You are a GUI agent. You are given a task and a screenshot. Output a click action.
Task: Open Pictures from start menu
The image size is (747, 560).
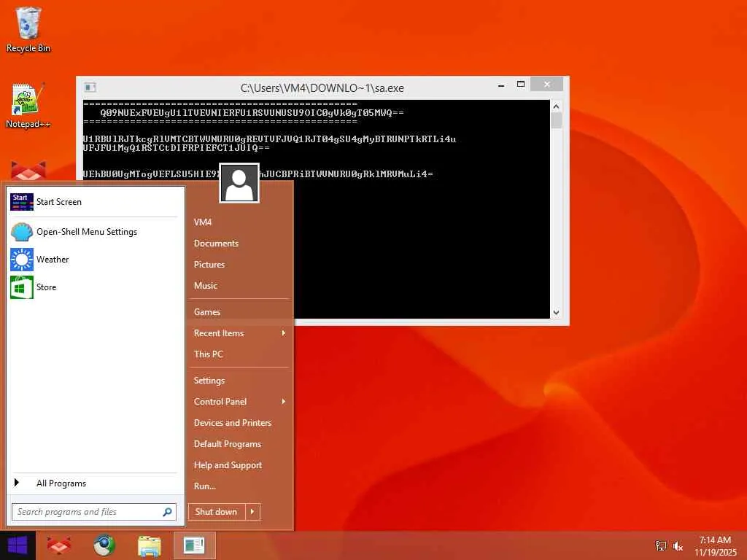239,264
